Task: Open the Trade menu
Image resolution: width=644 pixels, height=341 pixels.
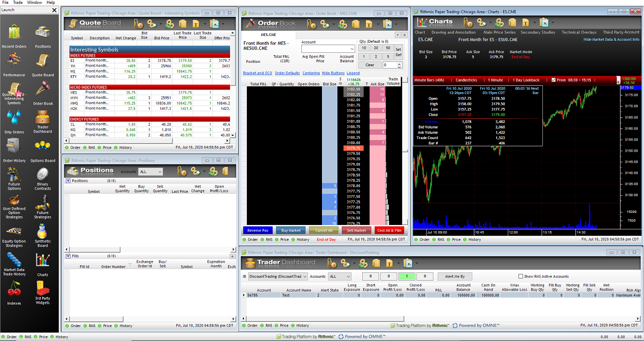Action: click(18, 2)
